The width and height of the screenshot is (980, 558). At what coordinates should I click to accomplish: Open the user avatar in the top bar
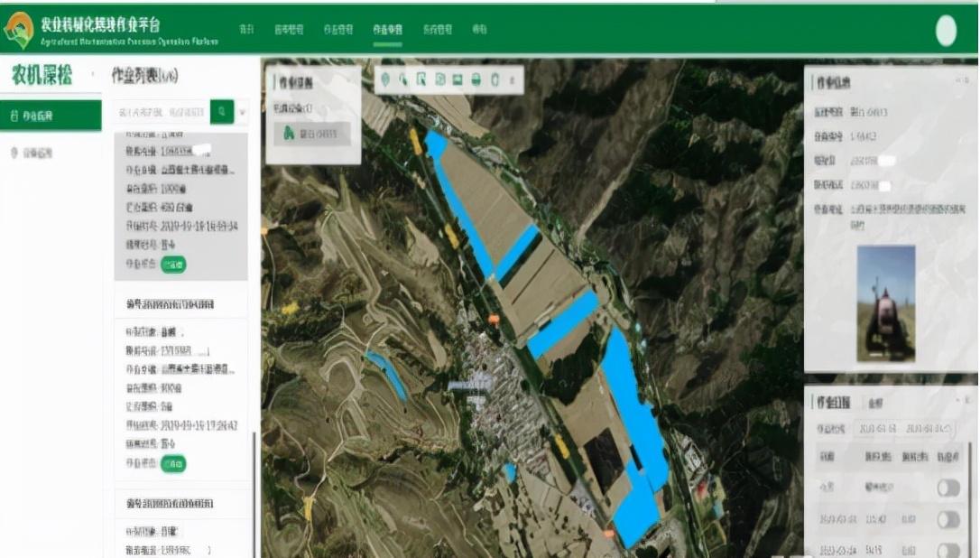click(946, 31)
